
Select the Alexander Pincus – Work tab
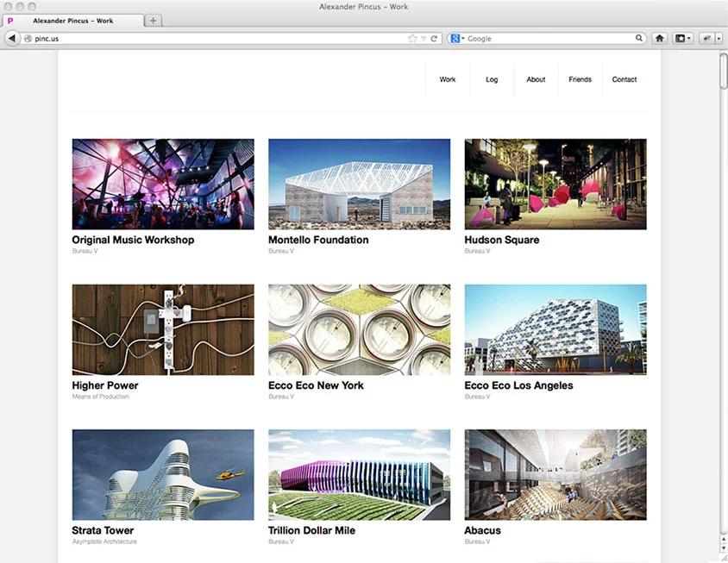click(x=73, y=21)
